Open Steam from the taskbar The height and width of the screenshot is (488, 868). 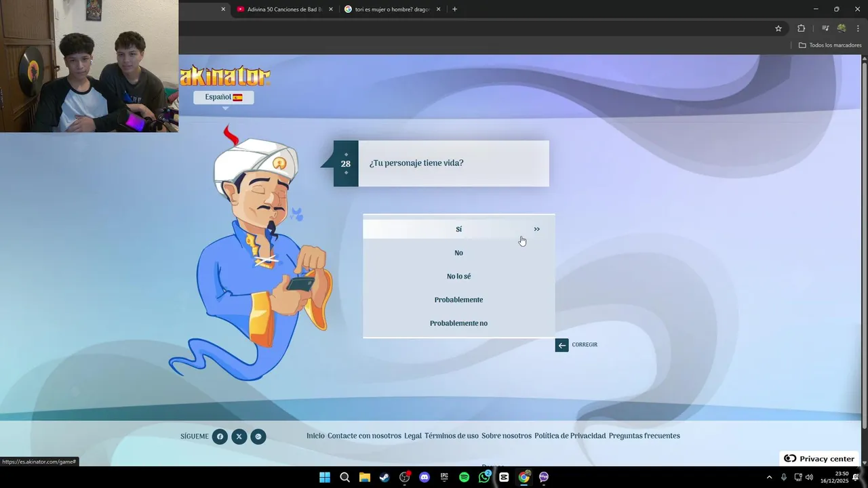[x=384, y=477]
